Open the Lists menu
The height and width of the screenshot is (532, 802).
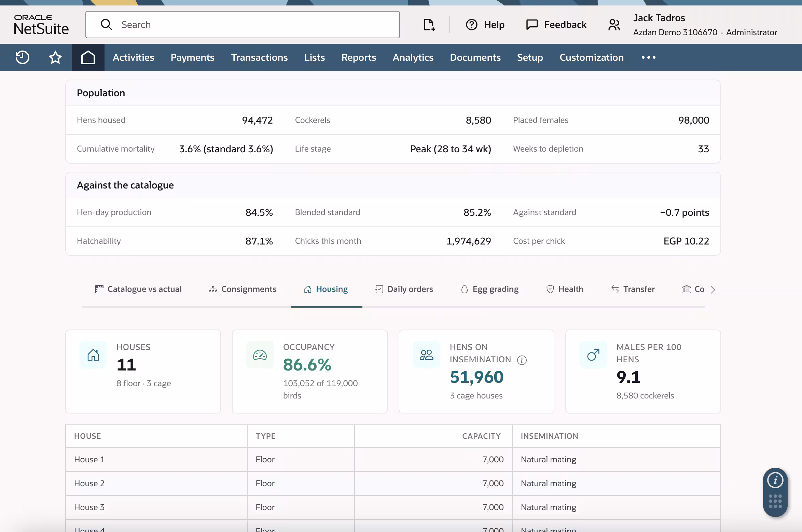tap(315, 57)
